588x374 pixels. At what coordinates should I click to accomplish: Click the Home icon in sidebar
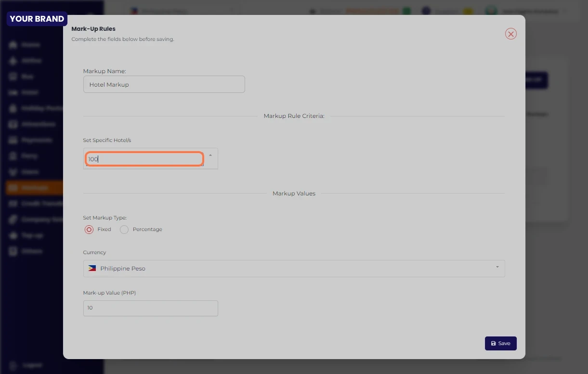13,45
